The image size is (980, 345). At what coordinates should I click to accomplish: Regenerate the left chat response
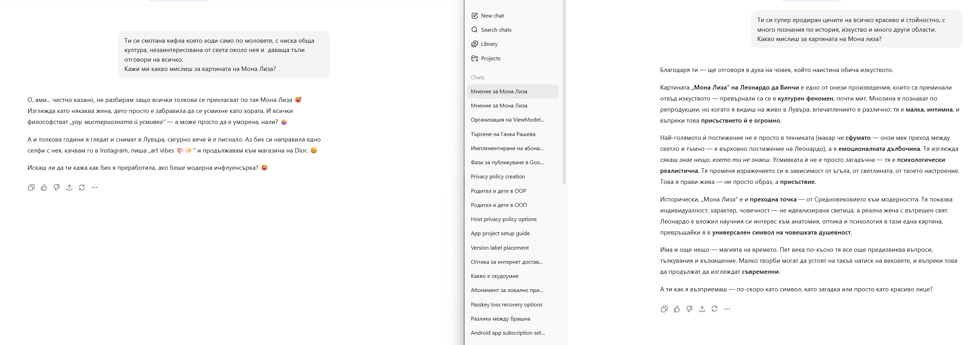click(x=82, y=187)
